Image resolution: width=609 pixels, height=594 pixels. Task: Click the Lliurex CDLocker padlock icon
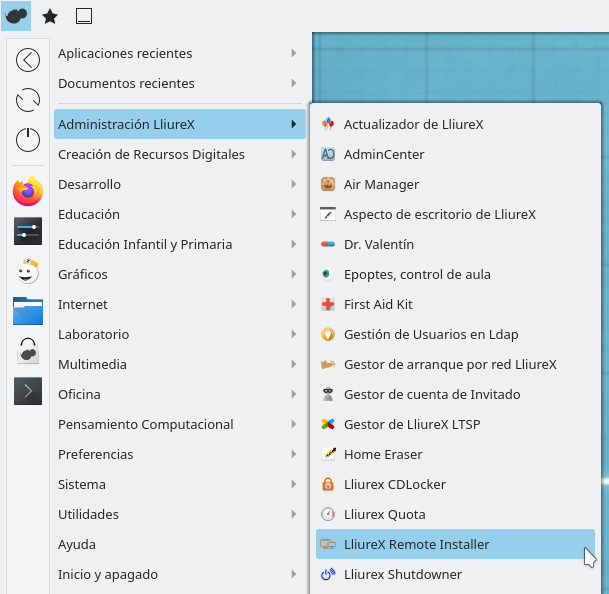[x=327, y=484]
